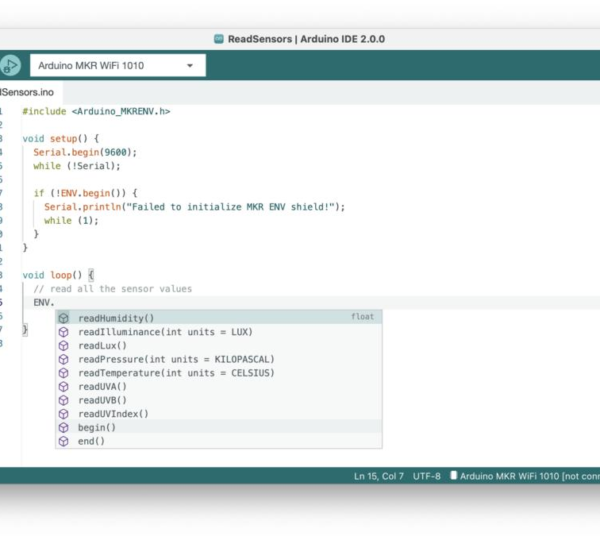Click the Start Debugging button in toolbar
600x540 pixels.
click(x=10, y=65)
